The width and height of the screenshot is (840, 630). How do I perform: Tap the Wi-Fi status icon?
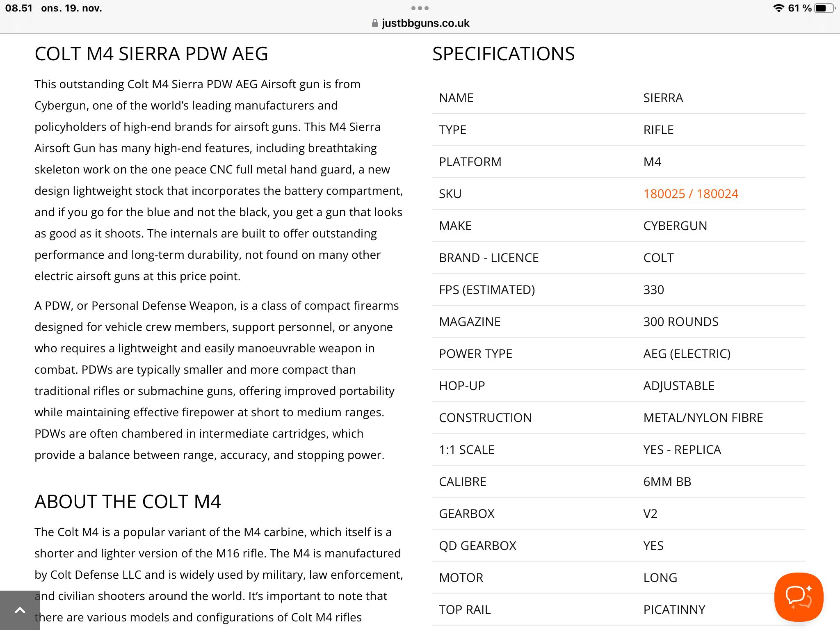click(778, 8)
